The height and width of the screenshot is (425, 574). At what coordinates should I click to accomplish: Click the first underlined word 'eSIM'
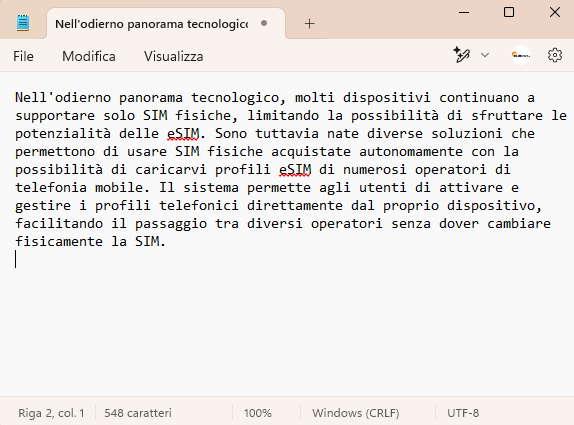point(183,134)
